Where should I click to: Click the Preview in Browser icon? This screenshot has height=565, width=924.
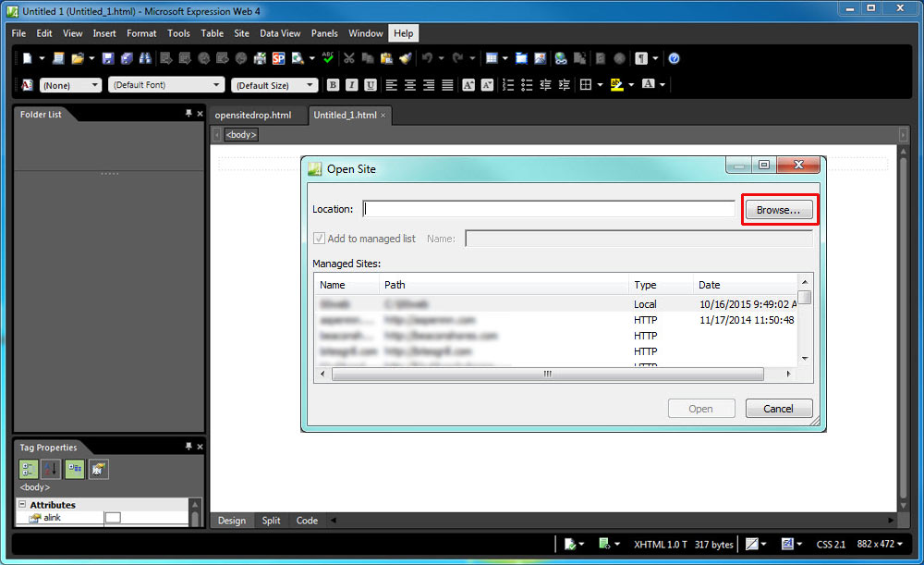coord(298,58)
